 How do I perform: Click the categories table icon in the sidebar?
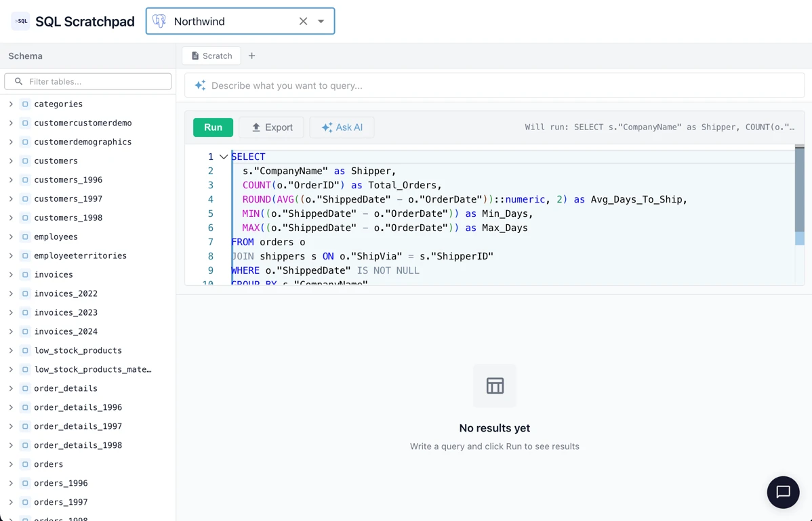point(26,104)
